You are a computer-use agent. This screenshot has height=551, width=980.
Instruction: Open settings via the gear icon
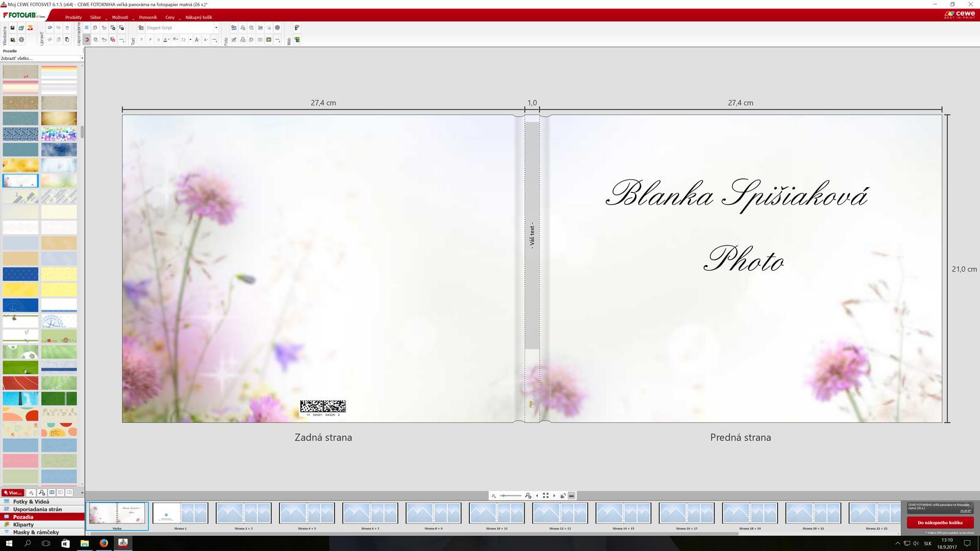click(x=21, y=40)
